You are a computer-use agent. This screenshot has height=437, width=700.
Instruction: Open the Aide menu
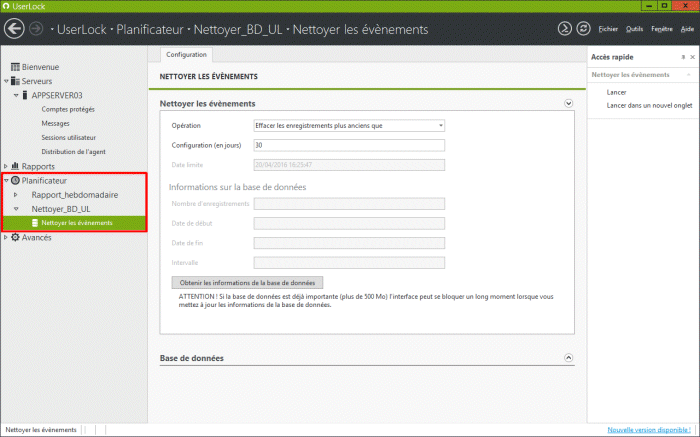click(687, 29)
